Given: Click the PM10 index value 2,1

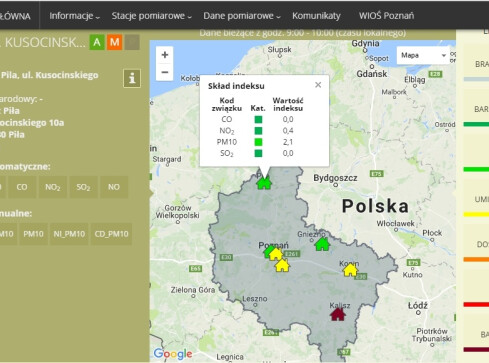Looking at the screenshot, I should pyautogui.click(x=288, y=142).
